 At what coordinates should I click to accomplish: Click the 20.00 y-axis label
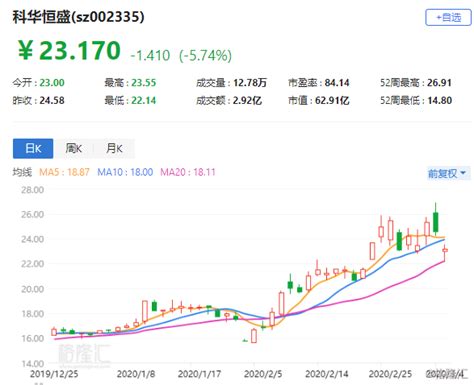pos(32,289)
